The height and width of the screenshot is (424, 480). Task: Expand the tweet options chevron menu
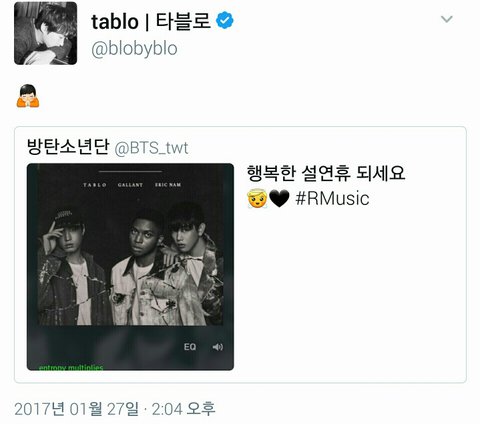click(447, 19)
